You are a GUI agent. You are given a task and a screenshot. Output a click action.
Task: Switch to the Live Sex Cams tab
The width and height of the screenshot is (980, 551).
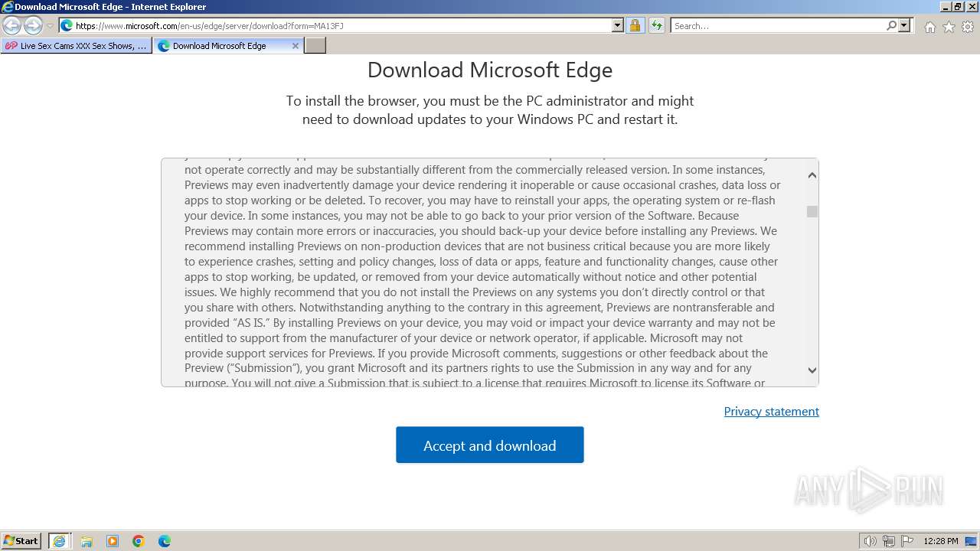tap(76, 46)
